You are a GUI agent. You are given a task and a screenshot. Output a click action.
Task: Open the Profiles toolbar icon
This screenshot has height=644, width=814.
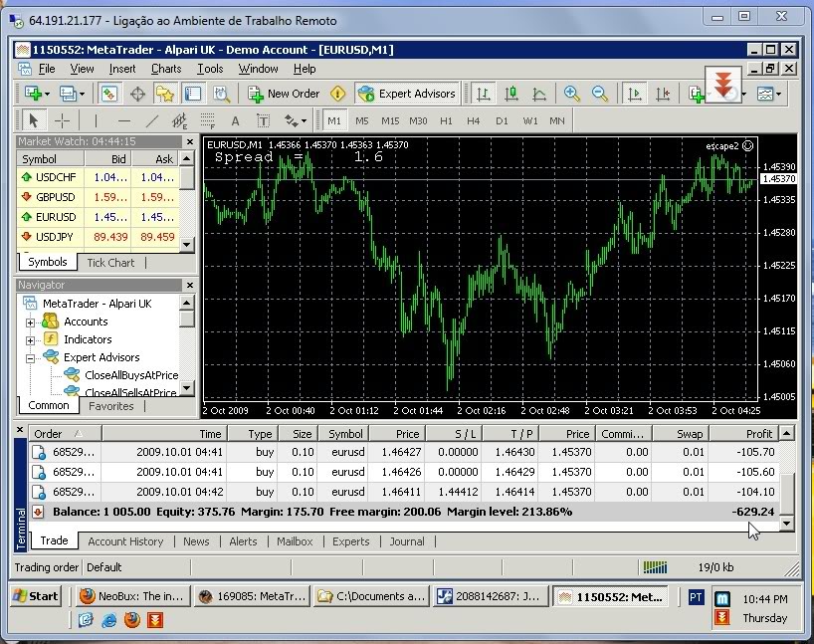tap(68, 94)
